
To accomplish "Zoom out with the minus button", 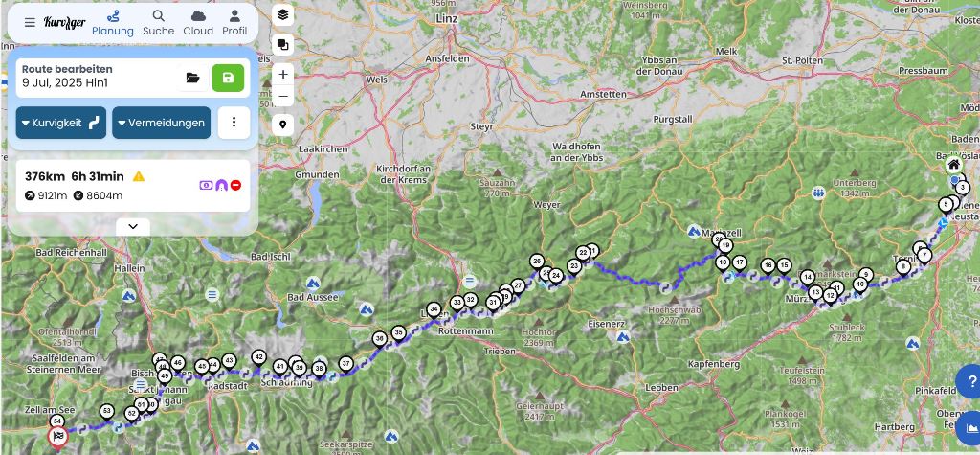I will coord(282,96).
